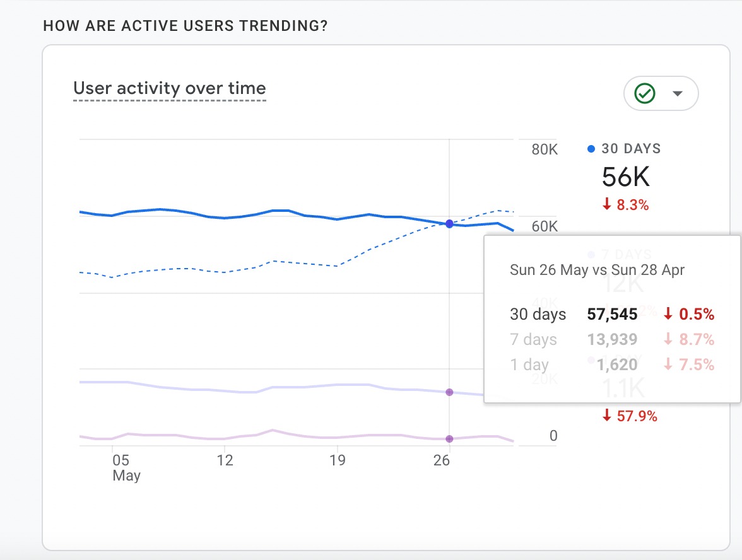The height and width of the screenshot is (560, 742).
Task: Click the '05 May' x-axis label
Action: [126, 467]
